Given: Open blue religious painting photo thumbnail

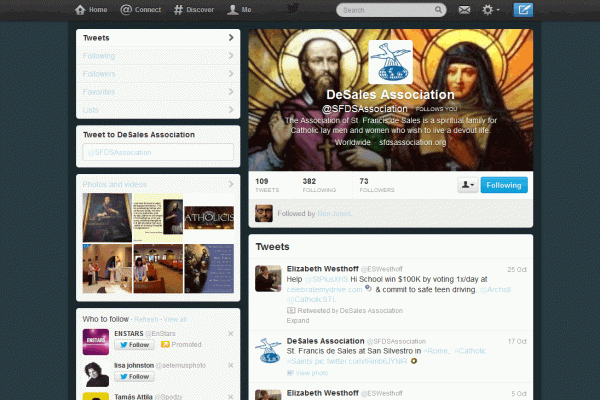Looking at the screenshot, I should 209,268.
